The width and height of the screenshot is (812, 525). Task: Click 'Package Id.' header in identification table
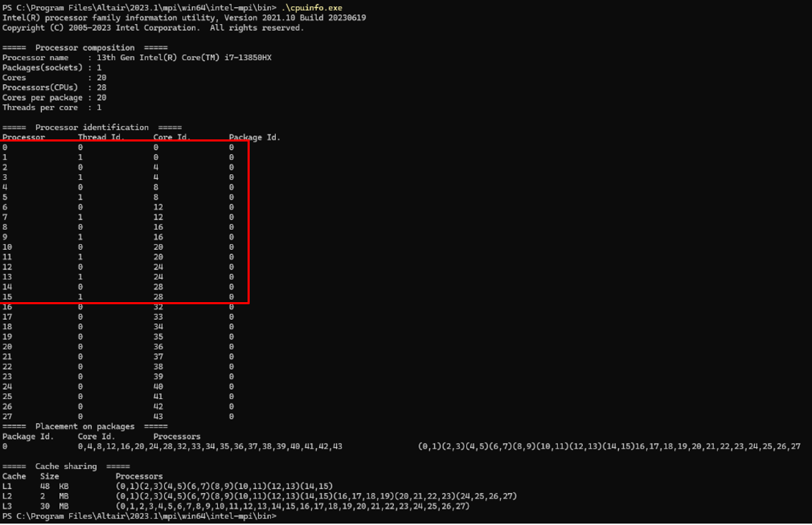254,137
